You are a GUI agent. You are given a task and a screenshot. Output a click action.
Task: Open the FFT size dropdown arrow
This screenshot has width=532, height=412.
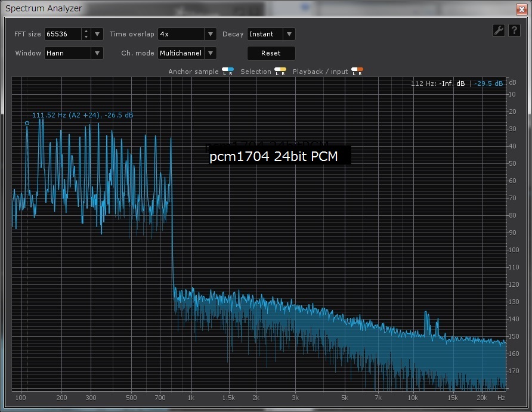click(x=97, y=34)
